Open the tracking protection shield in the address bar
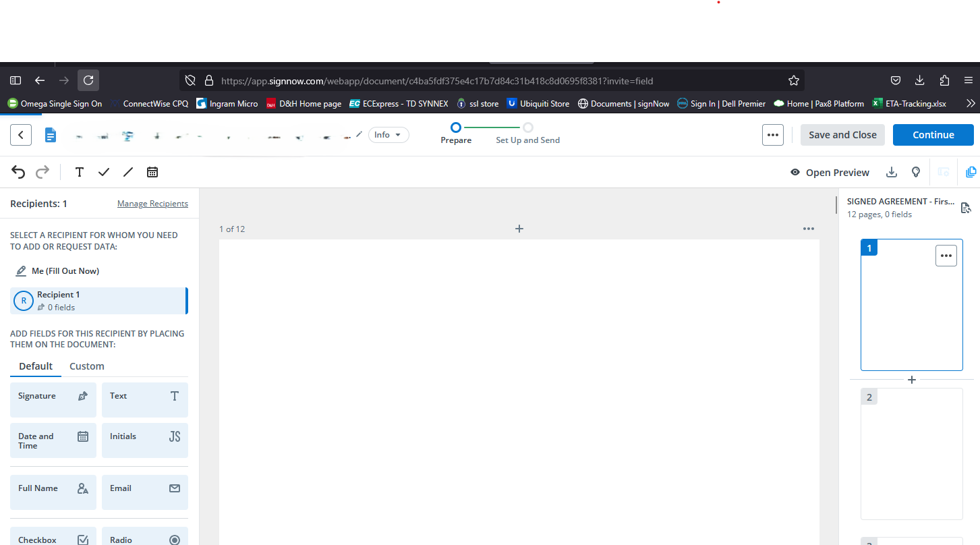The width and height of the screenshot is (980, 545). [x=190, y=80]
